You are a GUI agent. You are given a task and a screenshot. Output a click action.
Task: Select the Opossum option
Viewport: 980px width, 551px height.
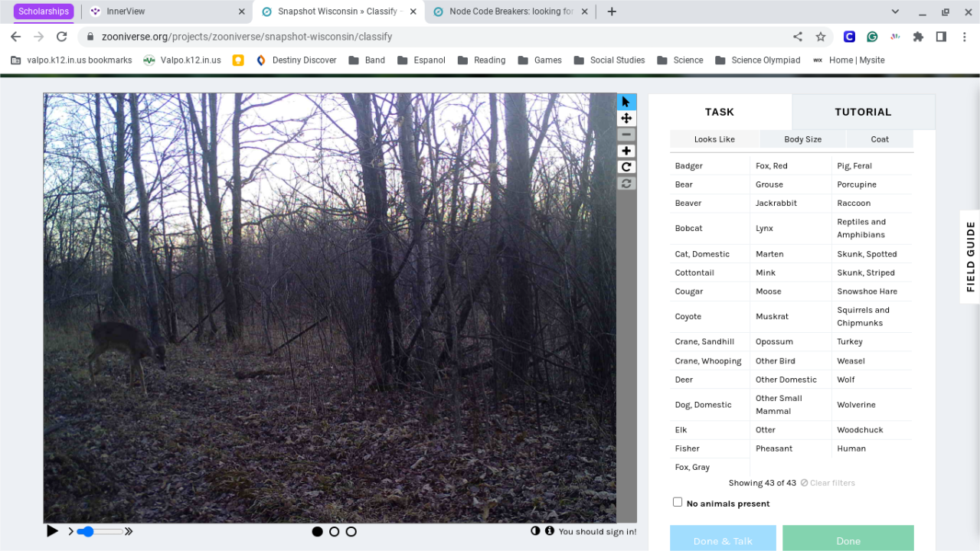[791, 341]
